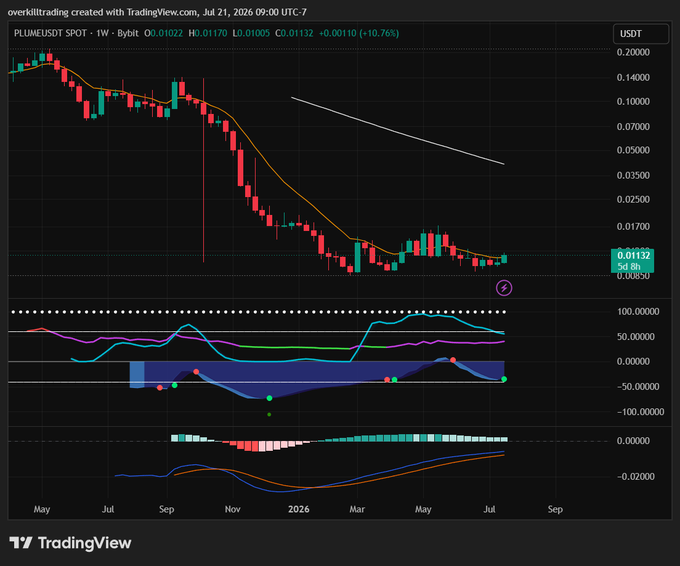This screenshot has height=566, width=680.
Task: Click the change value +0.00110 (+10.76%)
Action: [x=359, y=33]
